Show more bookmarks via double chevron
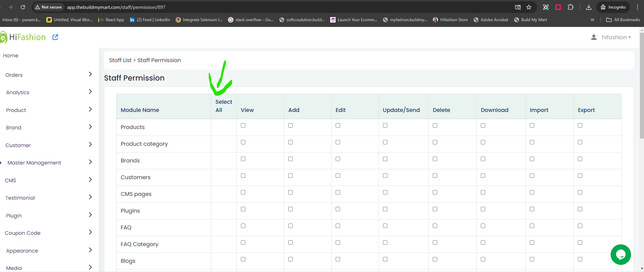Screen dimensions: 644x272 coord(593,20)
